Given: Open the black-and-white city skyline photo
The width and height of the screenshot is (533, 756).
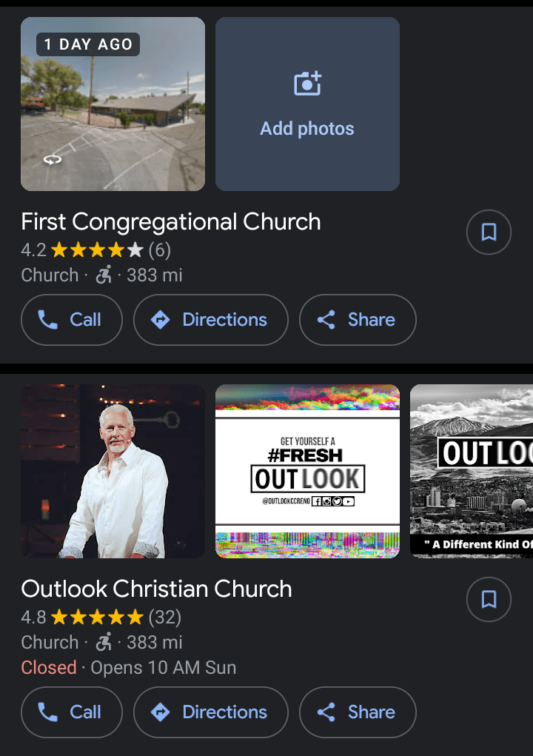Looking at the screenshot, I should pos(472,471).
